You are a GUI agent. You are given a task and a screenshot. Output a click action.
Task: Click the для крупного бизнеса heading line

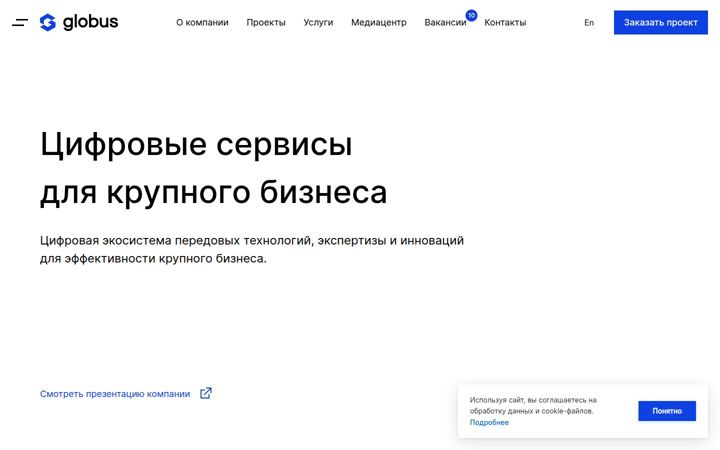[214, 192]
